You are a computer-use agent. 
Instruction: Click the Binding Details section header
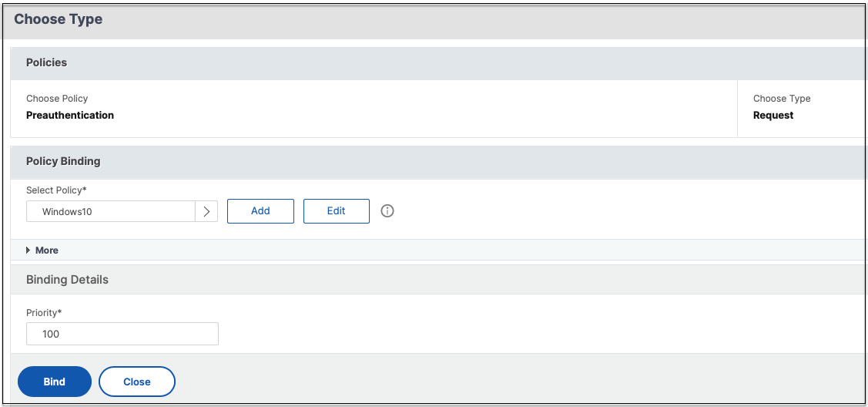(x=67, y=280)
